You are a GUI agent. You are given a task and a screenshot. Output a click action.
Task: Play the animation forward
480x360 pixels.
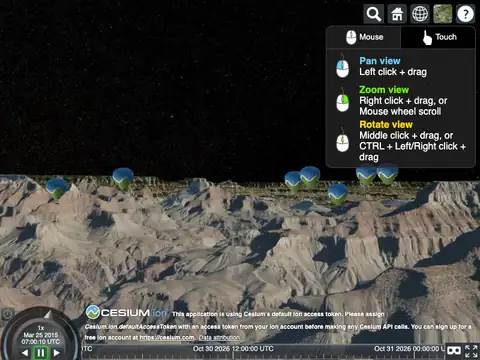[x=56, y=352]
